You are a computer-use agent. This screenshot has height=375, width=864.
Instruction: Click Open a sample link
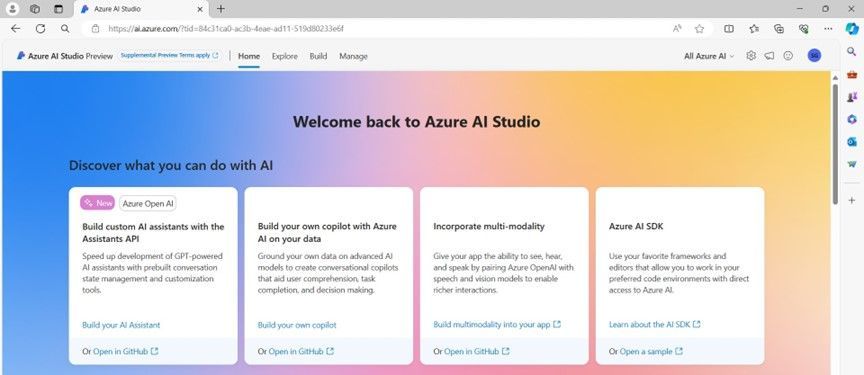pos(651,351)
